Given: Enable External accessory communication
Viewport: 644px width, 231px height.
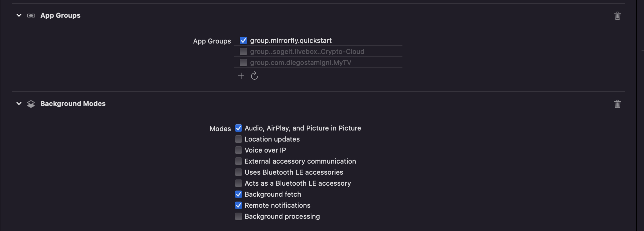Looking at the screenshot, I should coord(239,161).
